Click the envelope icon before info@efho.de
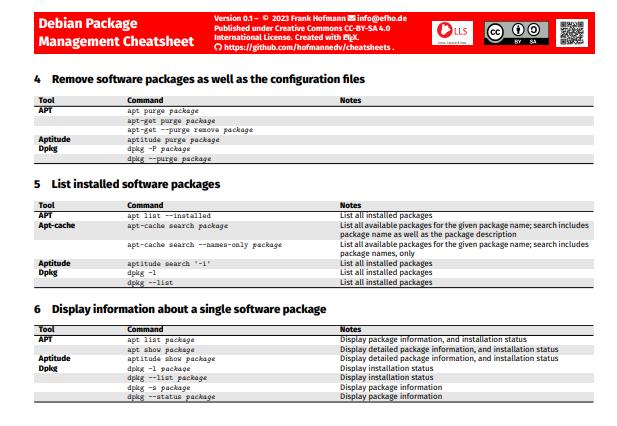 pyautogui.click(x=351, y=18)
